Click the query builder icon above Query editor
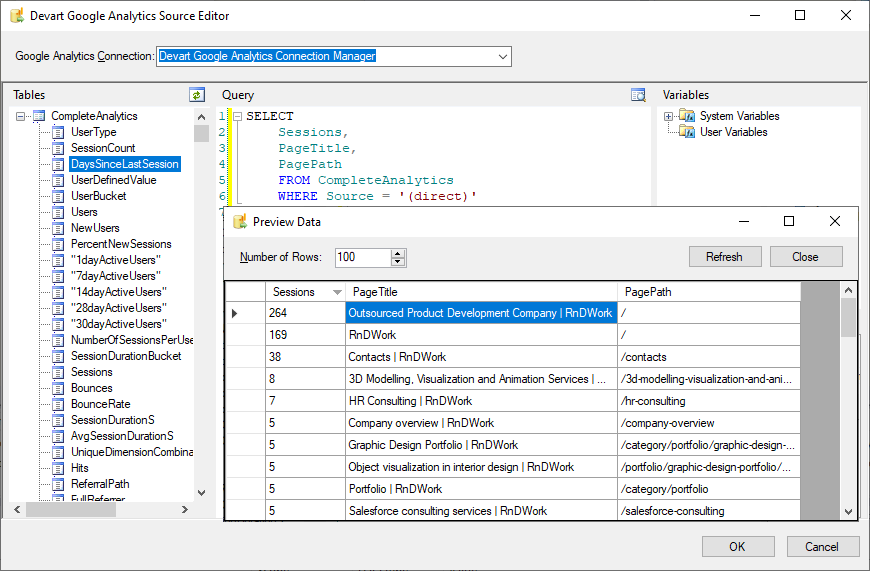Image resolution: width=870 pixels, height=571 pixels. click(639, 95)
